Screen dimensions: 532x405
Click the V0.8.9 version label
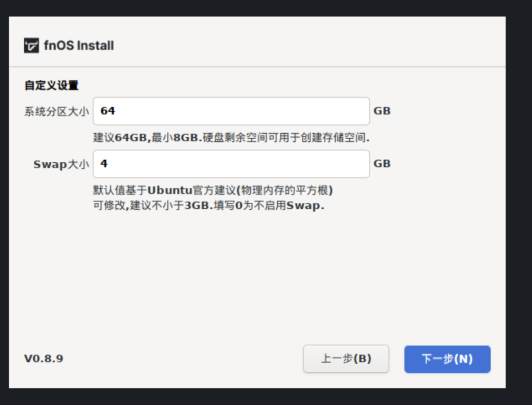44,358
